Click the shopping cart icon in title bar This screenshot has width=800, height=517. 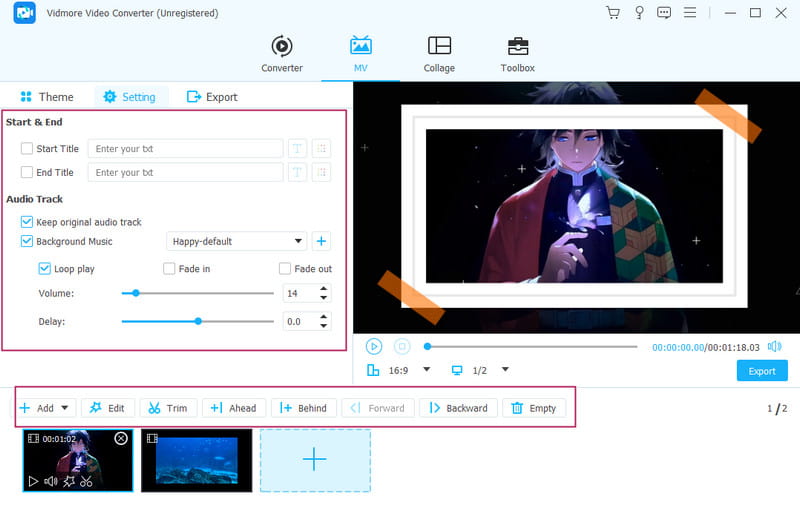coord(613,13)
